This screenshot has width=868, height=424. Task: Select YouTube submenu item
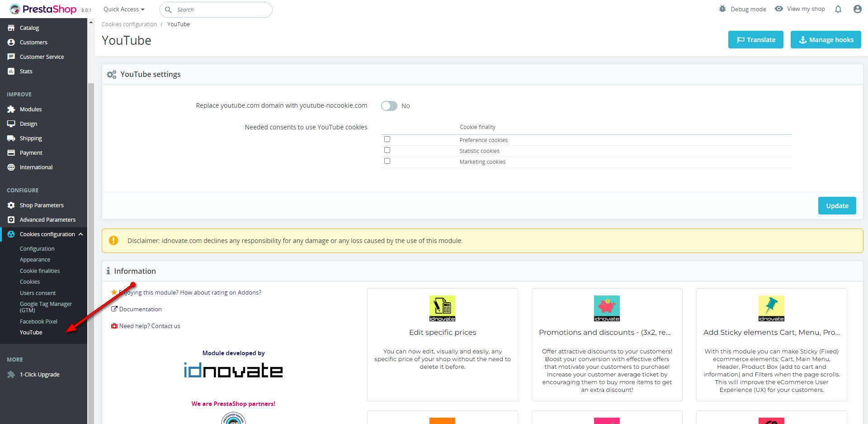[31, 333]
